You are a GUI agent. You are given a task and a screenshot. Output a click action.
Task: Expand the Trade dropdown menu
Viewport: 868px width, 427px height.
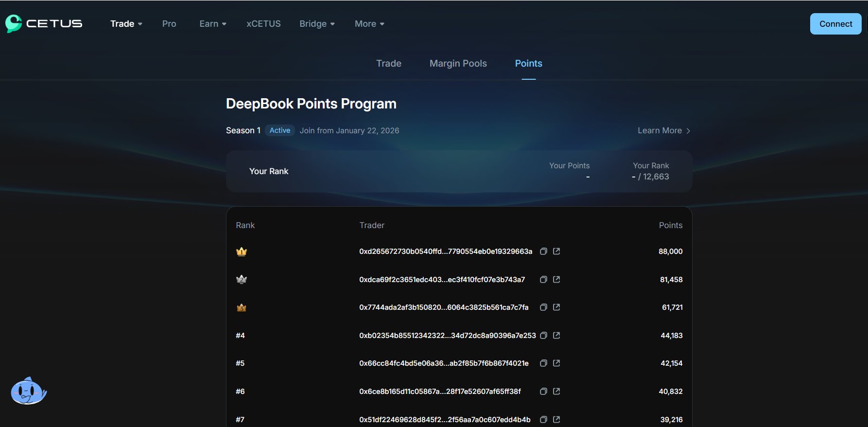[x=126, y=24]
